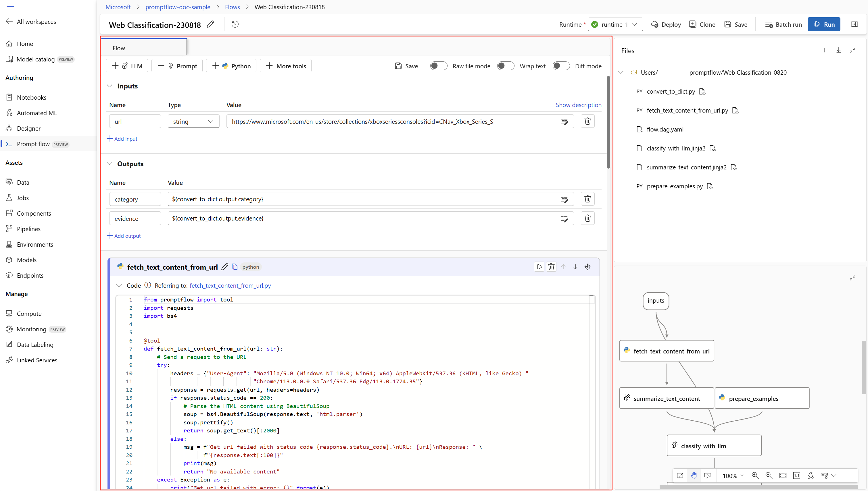868x491 pixels.
Task: Collapse the Outputs section
Action: pyautogui.click(x=110, y=164)
